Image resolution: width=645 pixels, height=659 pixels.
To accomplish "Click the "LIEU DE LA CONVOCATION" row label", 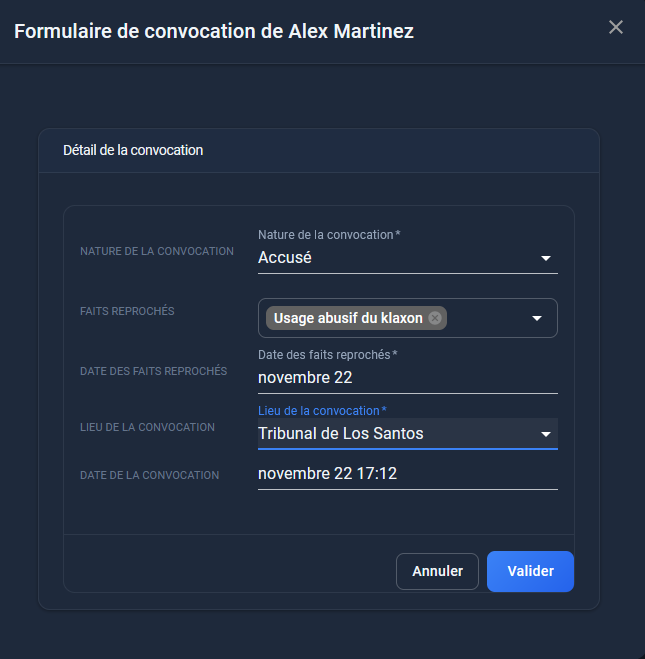I will (147, 427).
